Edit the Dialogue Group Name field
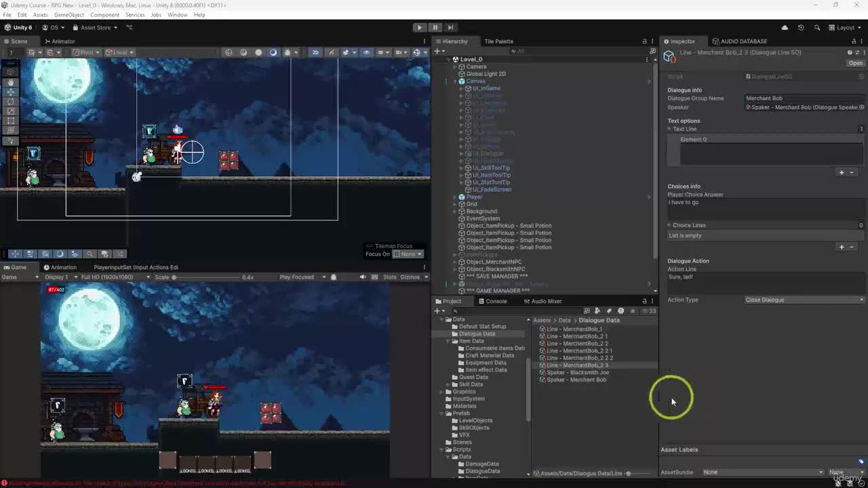This screenshot has width=868, height=488. tap(804, 98)
